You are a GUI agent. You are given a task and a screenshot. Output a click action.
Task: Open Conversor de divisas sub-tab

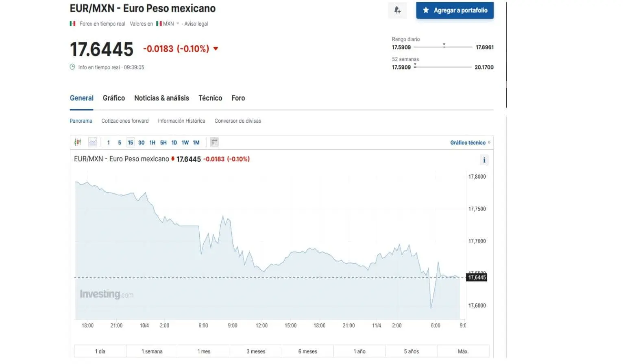coord(238,121)
